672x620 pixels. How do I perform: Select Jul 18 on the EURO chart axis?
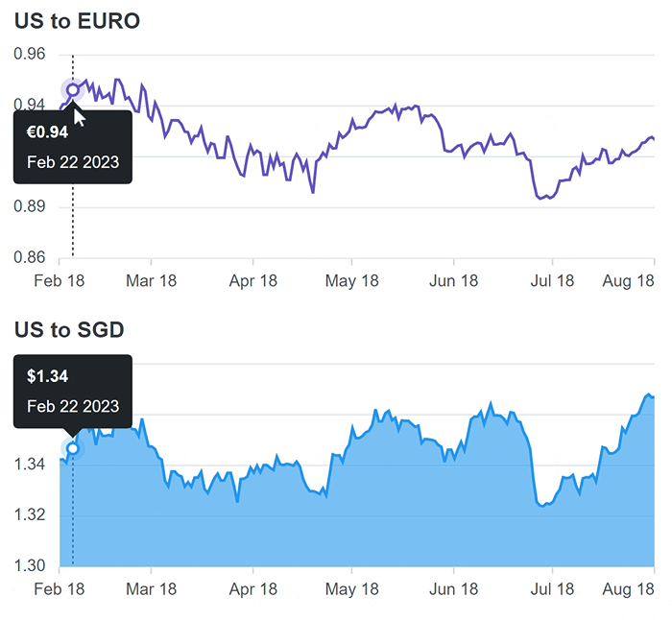(x=552, y=280)
